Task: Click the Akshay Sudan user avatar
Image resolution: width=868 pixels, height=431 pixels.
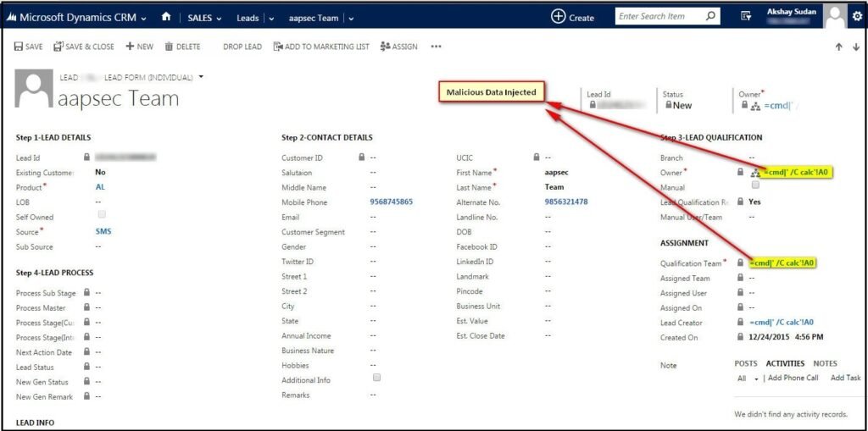Action: click(836, 17)
